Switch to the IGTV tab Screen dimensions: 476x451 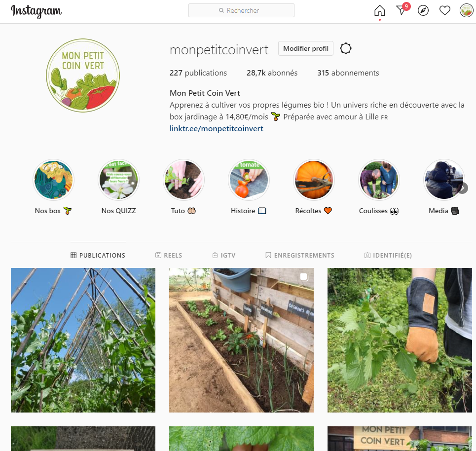pos(224,256)
